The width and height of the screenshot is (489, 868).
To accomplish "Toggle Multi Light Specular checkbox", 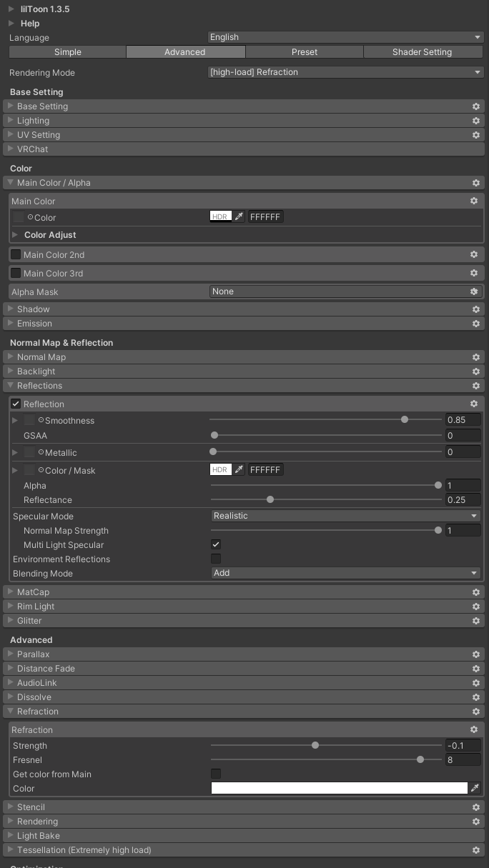I will (x=216, y=544).
